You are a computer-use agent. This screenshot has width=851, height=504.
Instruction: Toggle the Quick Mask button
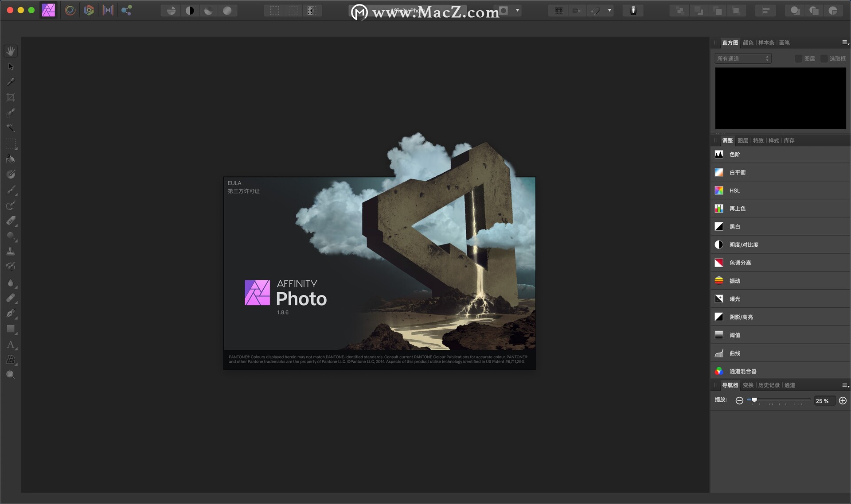pyautogui.click(x=504, y=11)
